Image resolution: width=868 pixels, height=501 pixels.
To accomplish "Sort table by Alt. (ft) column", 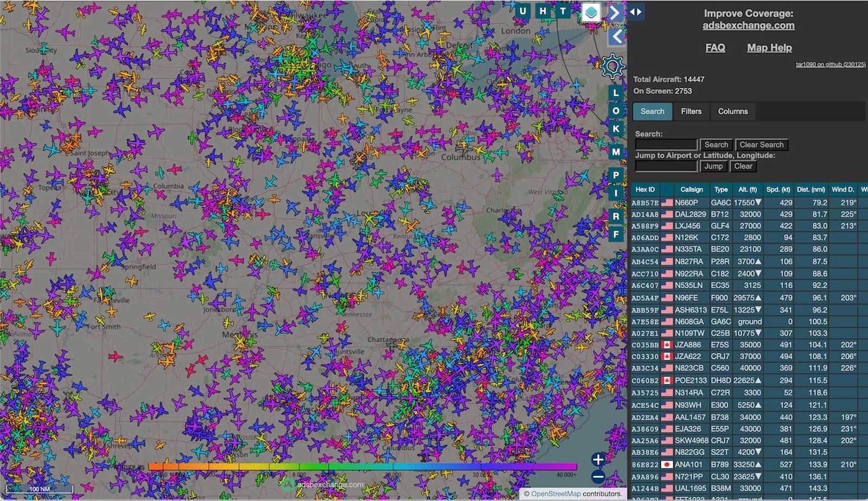I will click(748, 189).
